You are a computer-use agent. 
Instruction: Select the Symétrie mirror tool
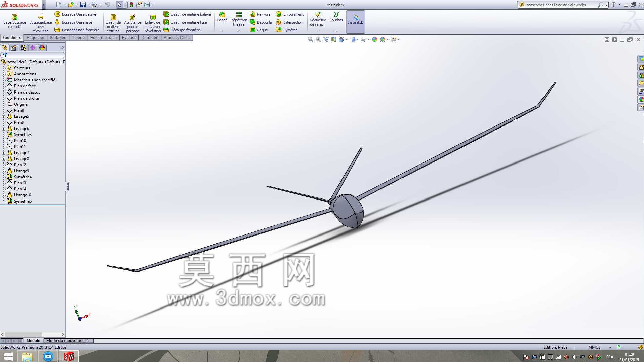[287, 30]
